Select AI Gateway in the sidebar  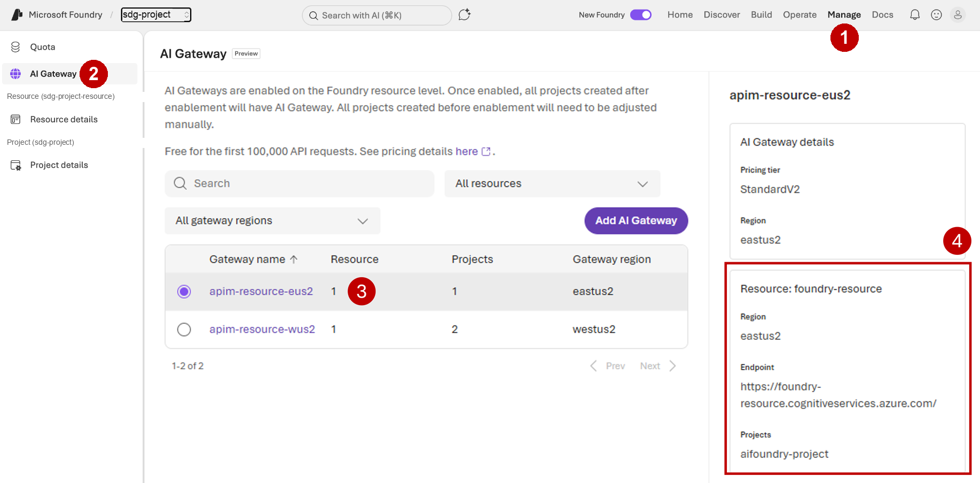click(x=70, y=74)
